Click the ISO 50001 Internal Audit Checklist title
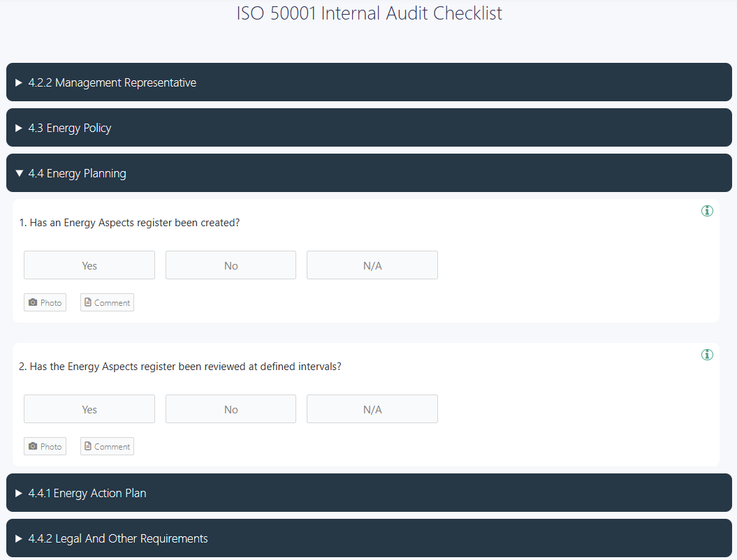Screen dimensions: 737x560 tap(369, 13)
